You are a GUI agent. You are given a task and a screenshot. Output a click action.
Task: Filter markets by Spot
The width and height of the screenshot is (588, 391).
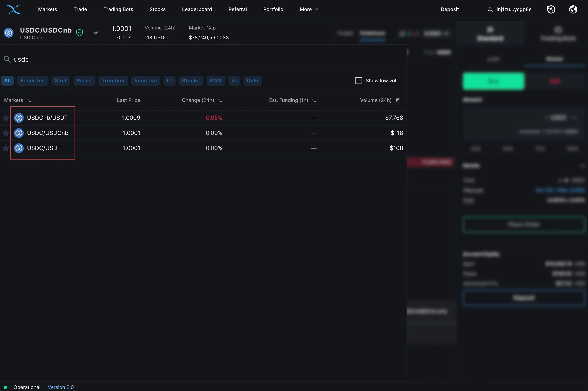coord(61,80)
